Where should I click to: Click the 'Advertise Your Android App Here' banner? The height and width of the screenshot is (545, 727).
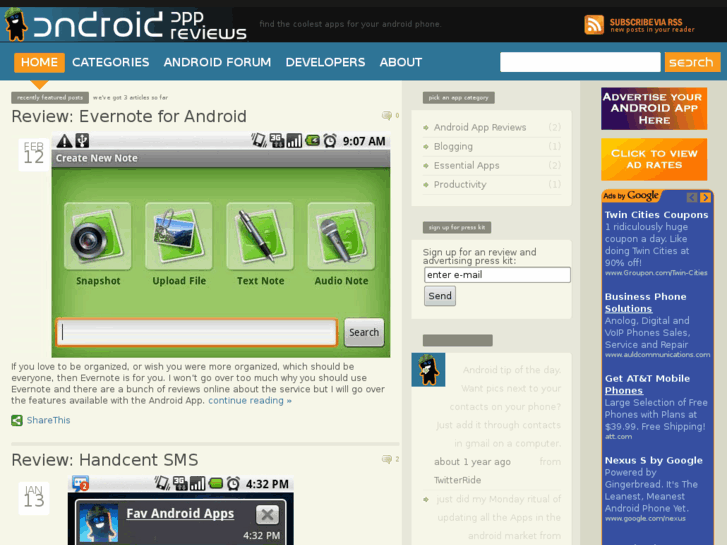coord(654,109)
